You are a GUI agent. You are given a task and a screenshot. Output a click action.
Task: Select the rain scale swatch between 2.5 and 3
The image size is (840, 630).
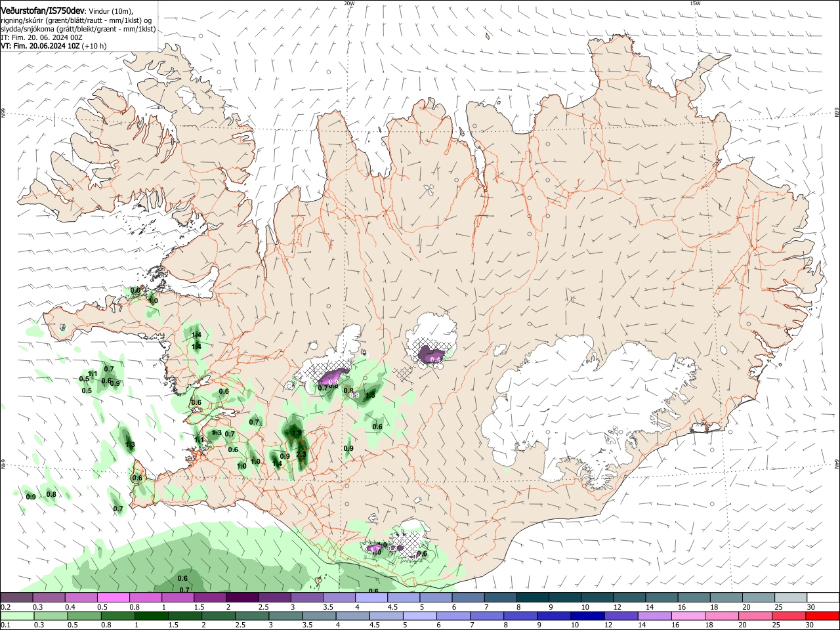tap(252, 616)
